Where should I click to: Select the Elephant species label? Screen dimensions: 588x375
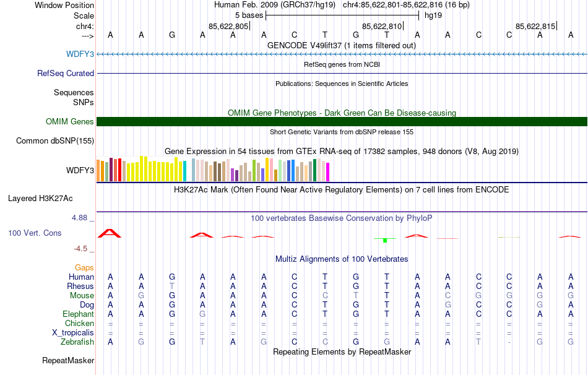click(78, 314)
